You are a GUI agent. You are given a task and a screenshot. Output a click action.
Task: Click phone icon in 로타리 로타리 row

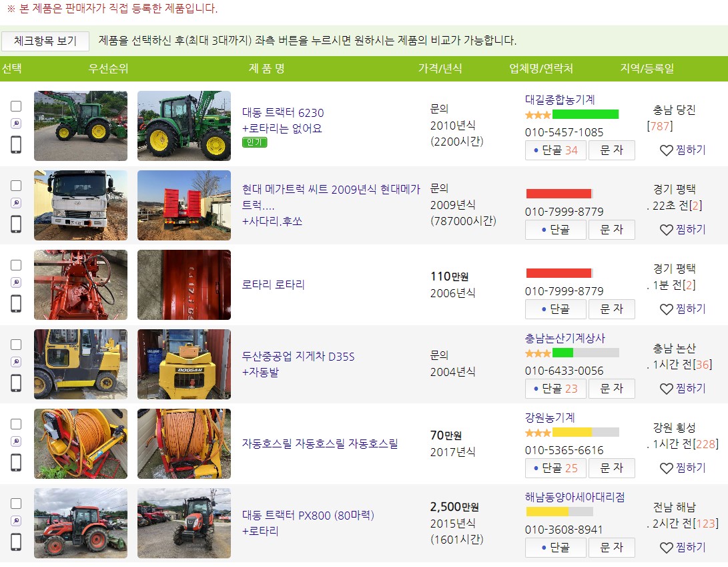(16, 303)
